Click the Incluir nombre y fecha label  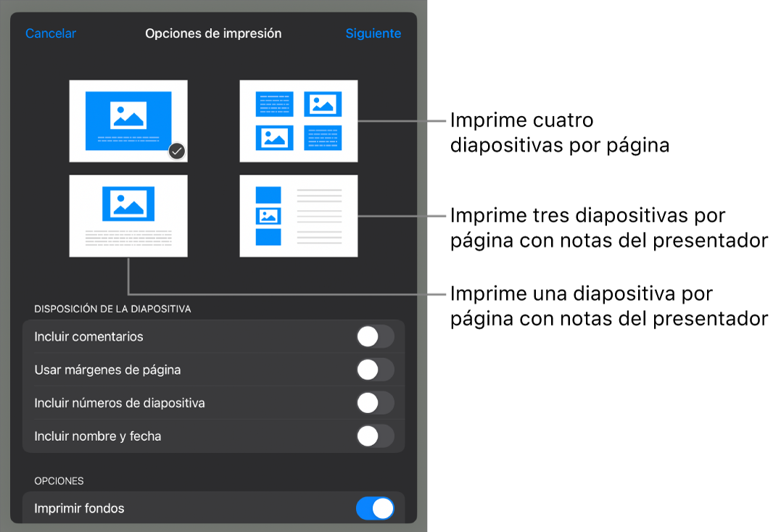[98, 436]
